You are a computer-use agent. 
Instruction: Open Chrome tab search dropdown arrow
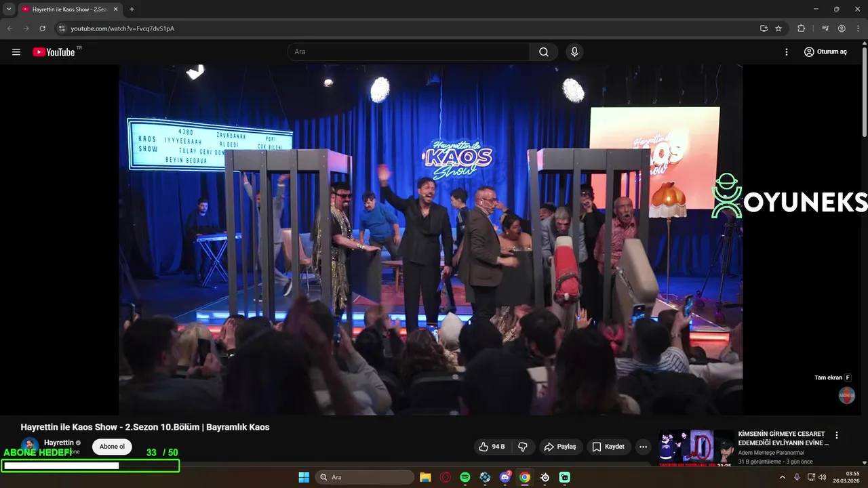(9, 9)
